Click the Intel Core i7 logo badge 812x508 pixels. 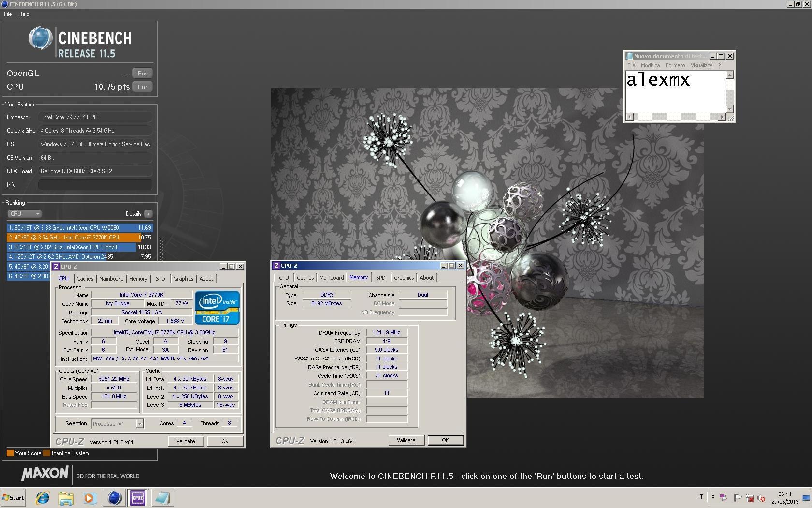tap(217, 308)
